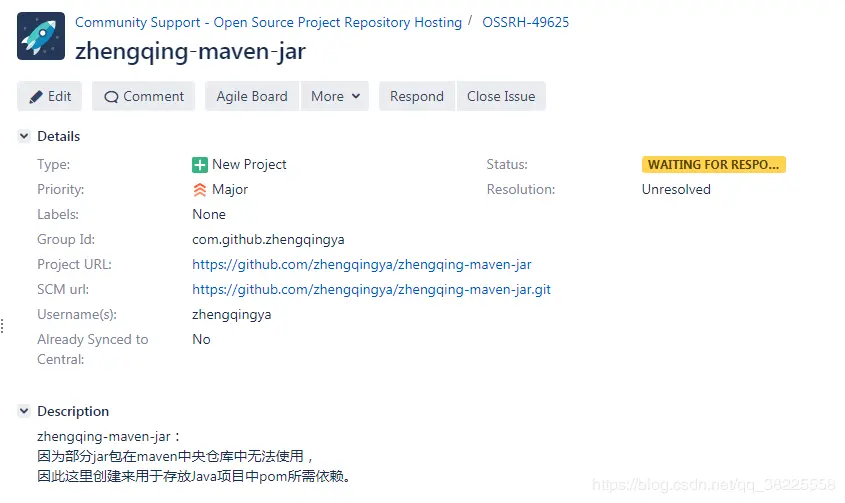The width and height of the screenshot is (845, 503).
Task: Click the green New Project type icon
Action: point(200,165)
